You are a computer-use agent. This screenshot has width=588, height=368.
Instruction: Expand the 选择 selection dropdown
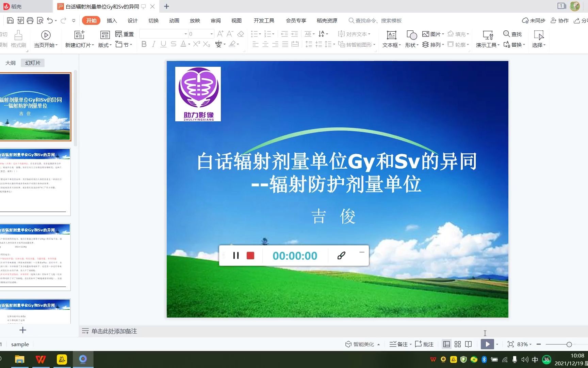tap(538, 44)
